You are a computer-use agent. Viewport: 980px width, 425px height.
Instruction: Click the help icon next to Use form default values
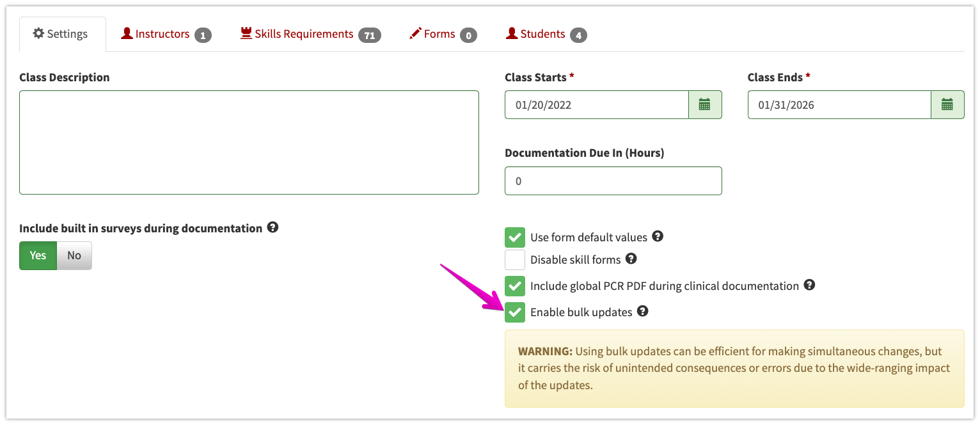point(658,237)
